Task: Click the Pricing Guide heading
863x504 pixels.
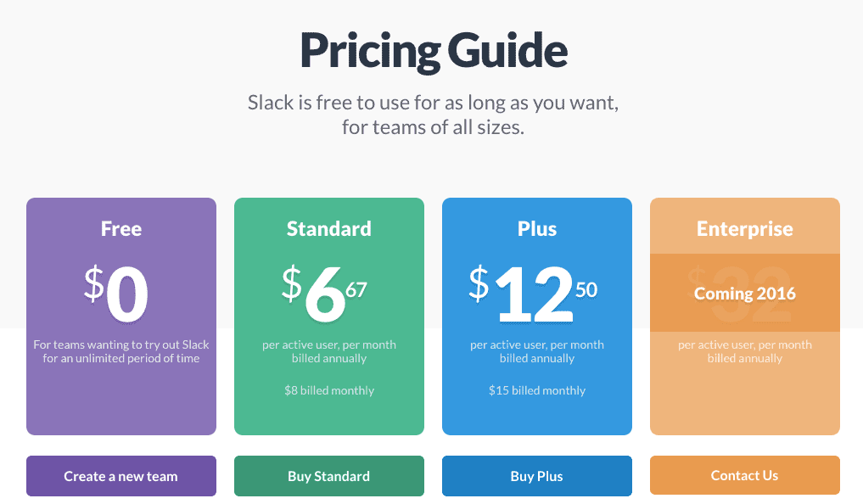Action: [433, 51]
